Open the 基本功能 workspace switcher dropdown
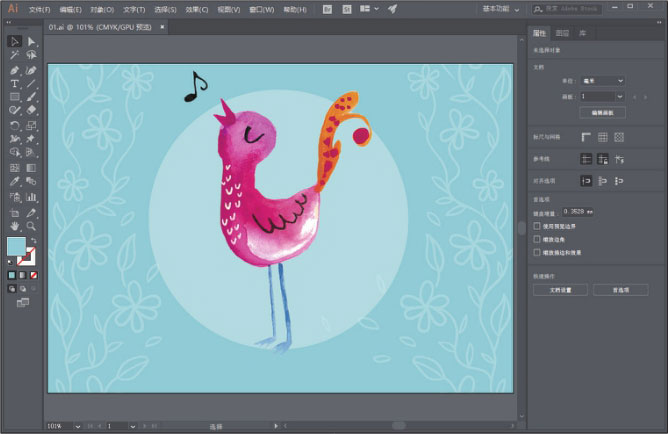The image size is (668, 434). pyautogui.click(x=506, y=9)
